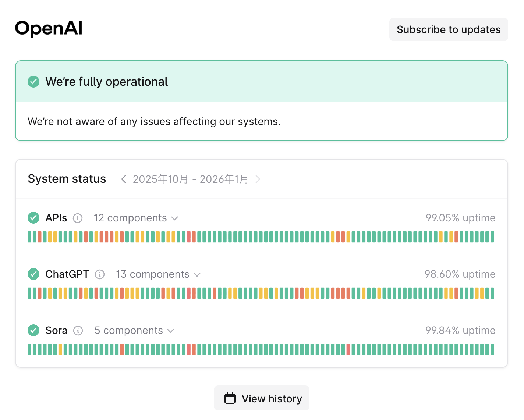Click the info icon next to Sora
This screenshot has height=420, width=524.
(78, 331)
